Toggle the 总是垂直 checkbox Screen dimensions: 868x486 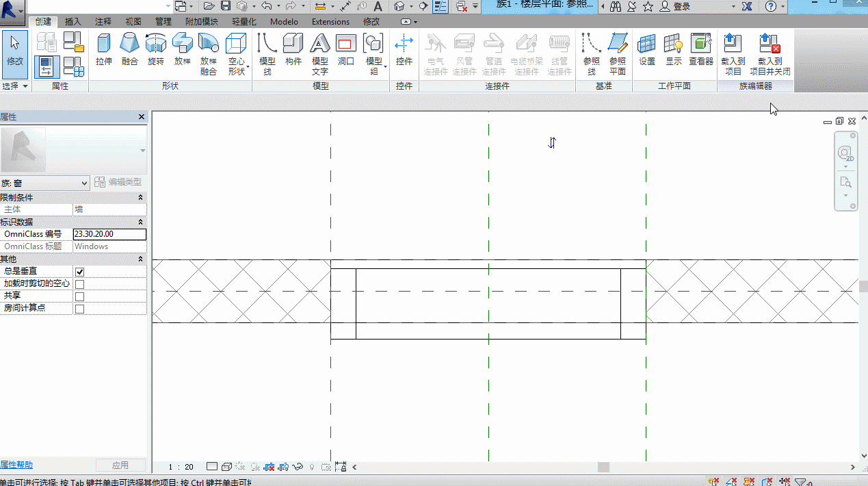(79, 272)
